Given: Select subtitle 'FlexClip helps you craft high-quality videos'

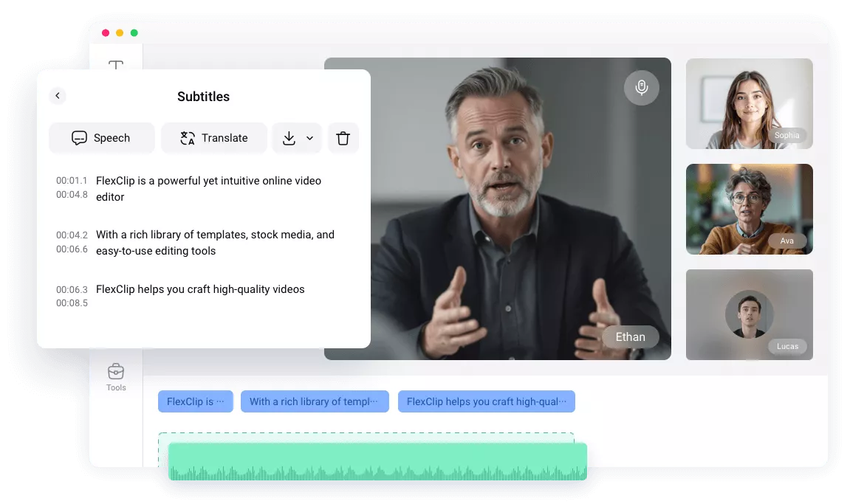Looking at the screenshot, I should (x=200, y=289).
